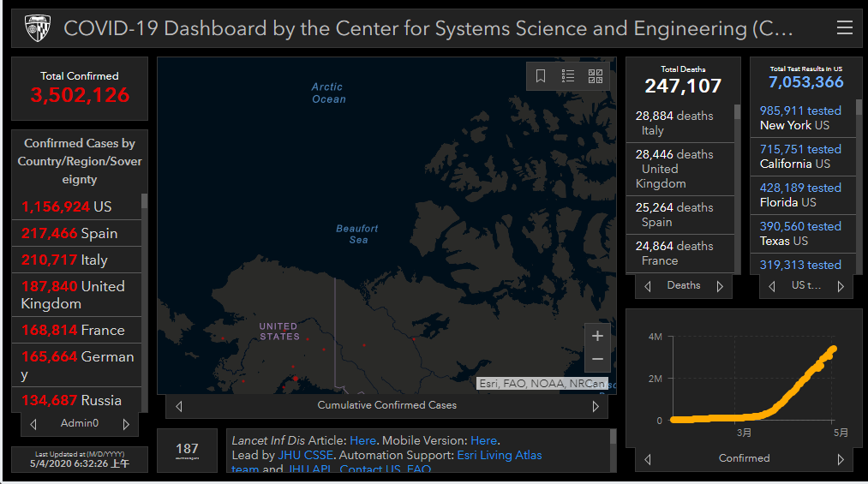Screen dimensions: 868x484
Task: Open the hamburger menu in the header
Action: [x=845, y=28]
